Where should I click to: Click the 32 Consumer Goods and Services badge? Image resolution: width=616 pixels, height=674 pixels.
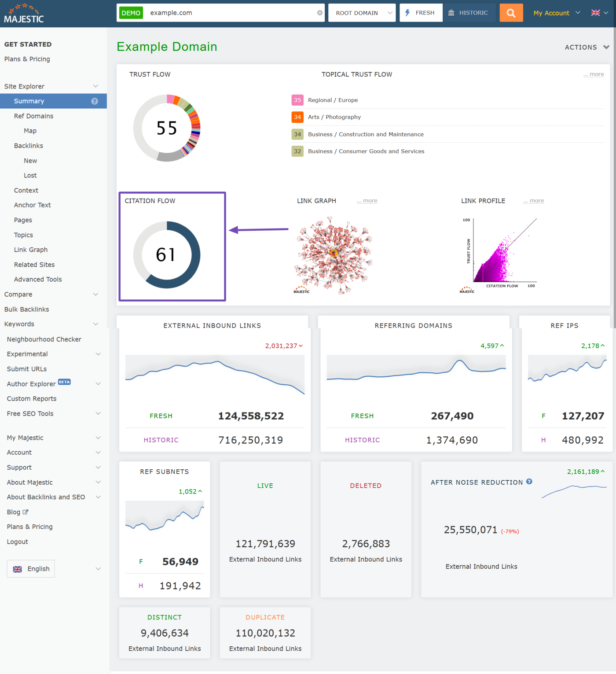297,151
